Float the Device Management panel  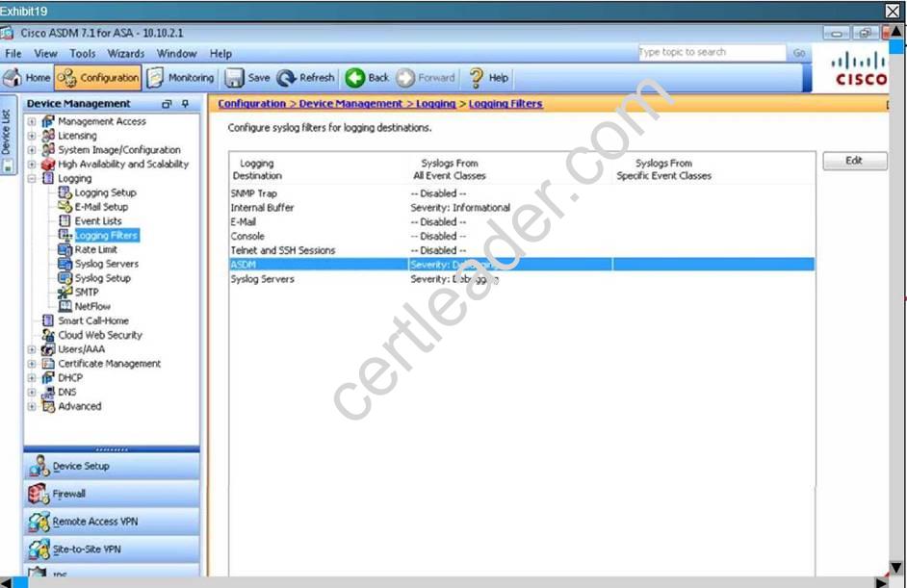pyautogui.click(x=167, y=104)
